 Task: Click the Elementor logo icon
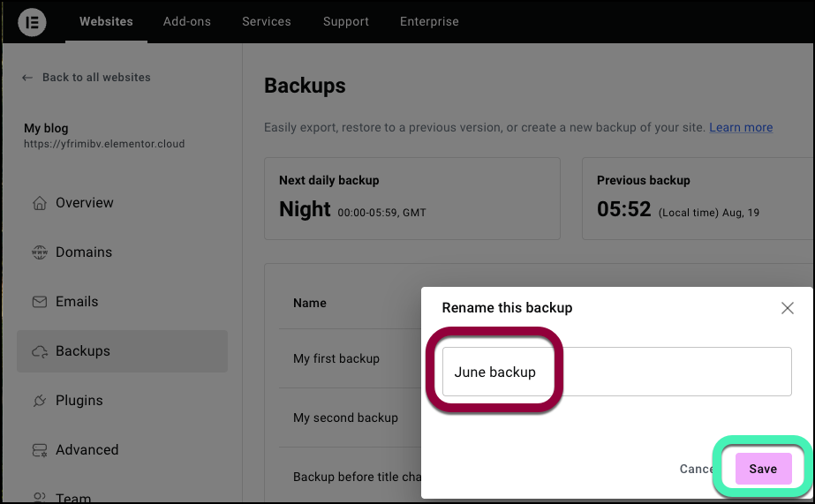click(32, 22)
